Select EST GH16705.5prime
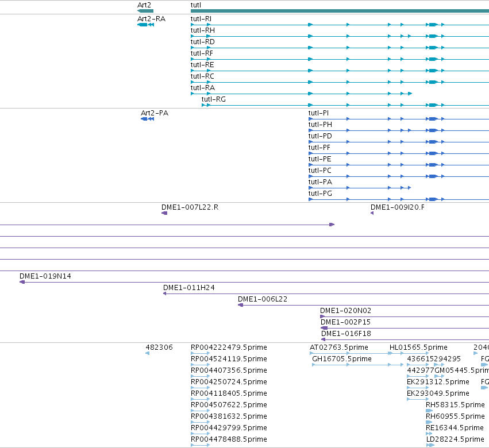The height and width of the screenshot is (448, 489). coord(342,359)
